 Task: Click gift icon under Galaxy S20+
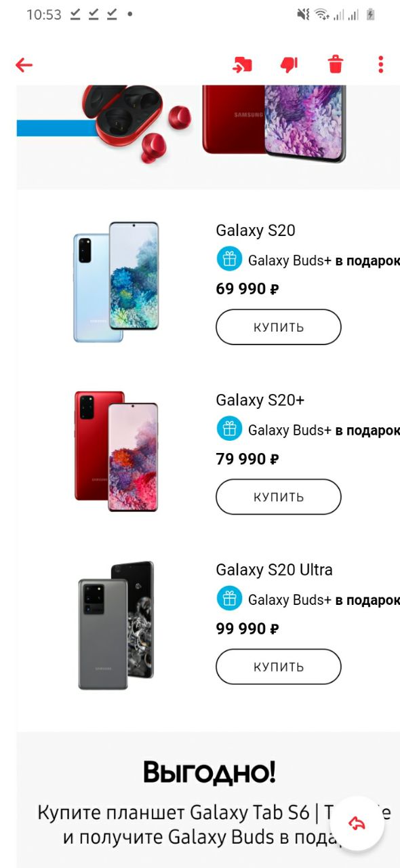coord(229,429)
